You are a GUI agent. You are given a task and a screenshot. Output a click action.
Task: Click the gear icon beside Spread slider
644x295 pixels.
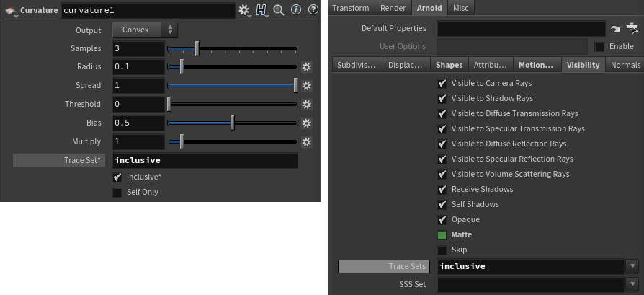pos(306,86)
